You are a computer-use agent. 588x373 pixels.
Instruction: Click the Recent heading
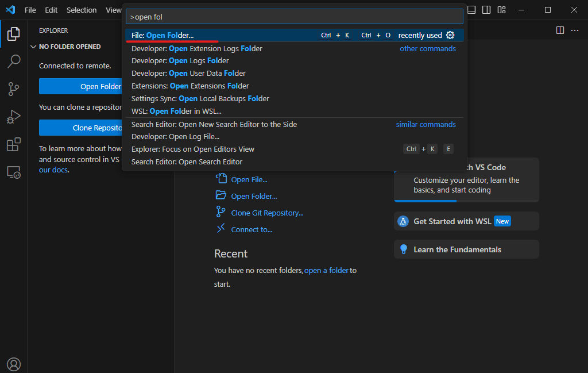[231, 253]
